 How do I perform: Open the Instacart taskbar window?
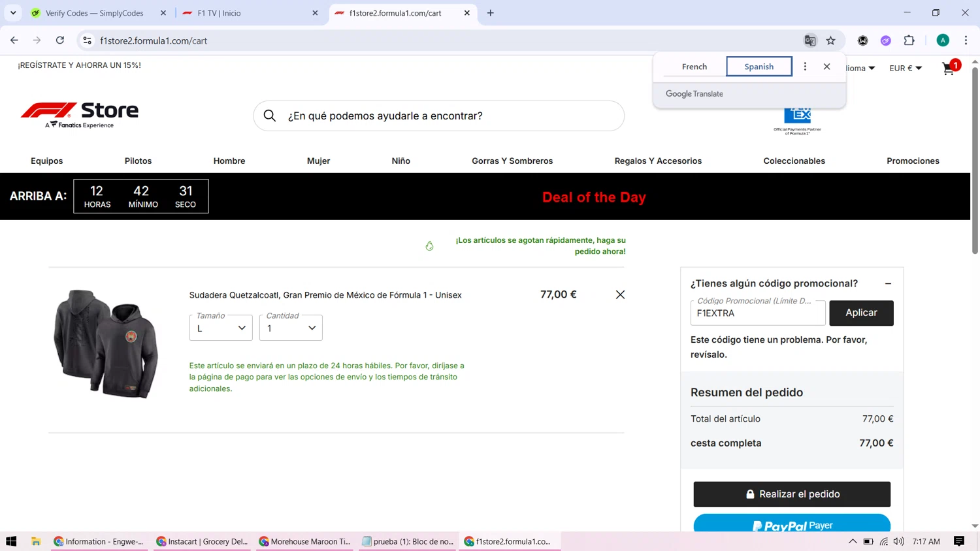[x=203, y=541]
